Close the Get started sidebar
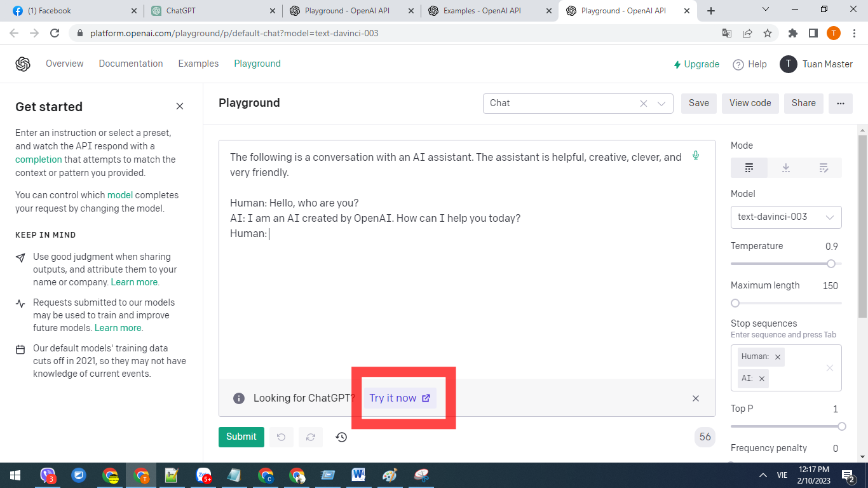Screen dimensions: 868x488 tap(180, 106)
